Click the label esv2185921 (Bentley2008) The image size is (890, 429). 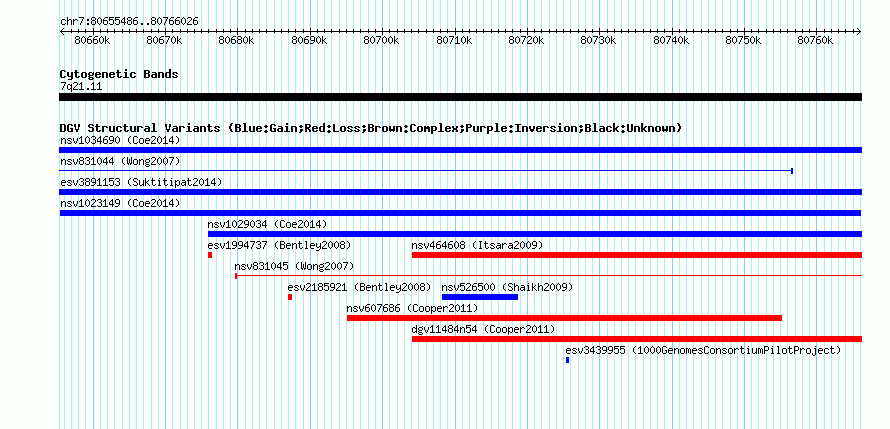click(359, 287)
